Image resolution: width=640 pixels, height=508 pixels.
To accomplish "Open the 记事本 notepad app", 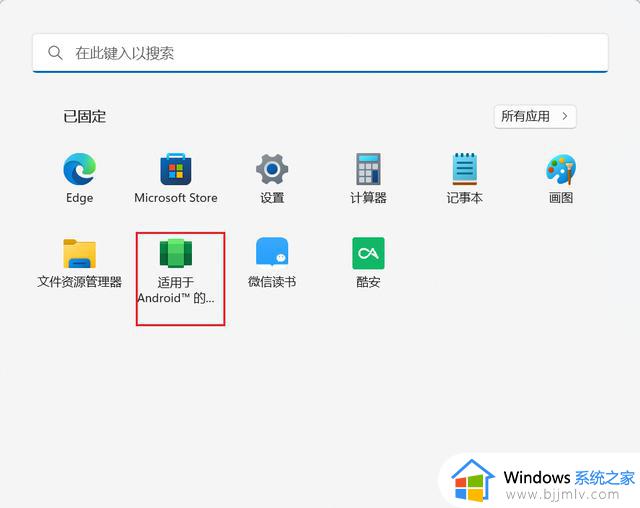I will [x=464, y=169].
